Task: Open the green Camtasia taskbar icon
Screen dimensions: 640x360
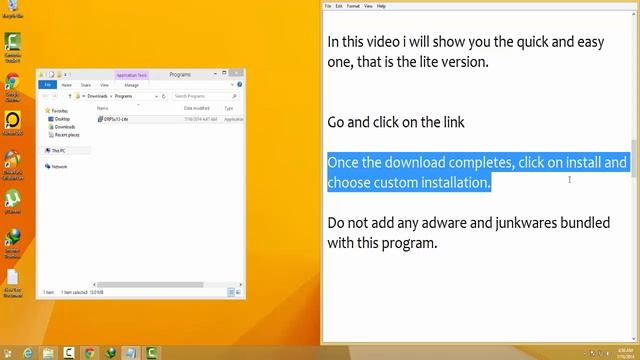Action: tap(152, 353)
